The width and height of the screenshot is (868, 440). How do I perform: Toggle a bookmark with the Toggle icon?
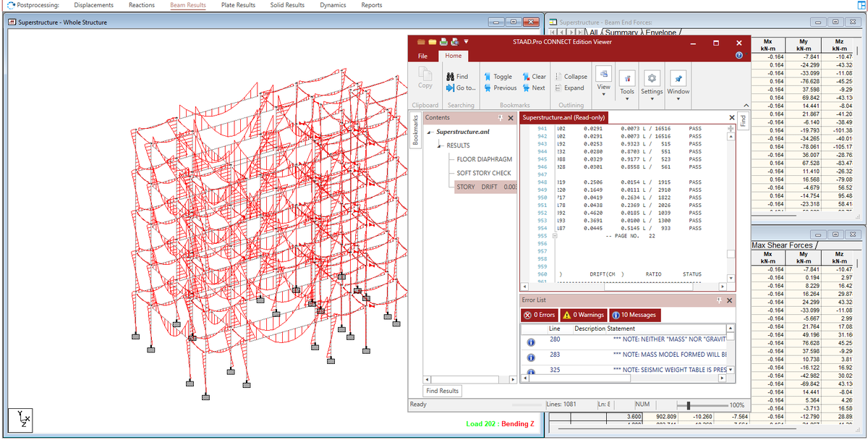click(x=498, y=77)
